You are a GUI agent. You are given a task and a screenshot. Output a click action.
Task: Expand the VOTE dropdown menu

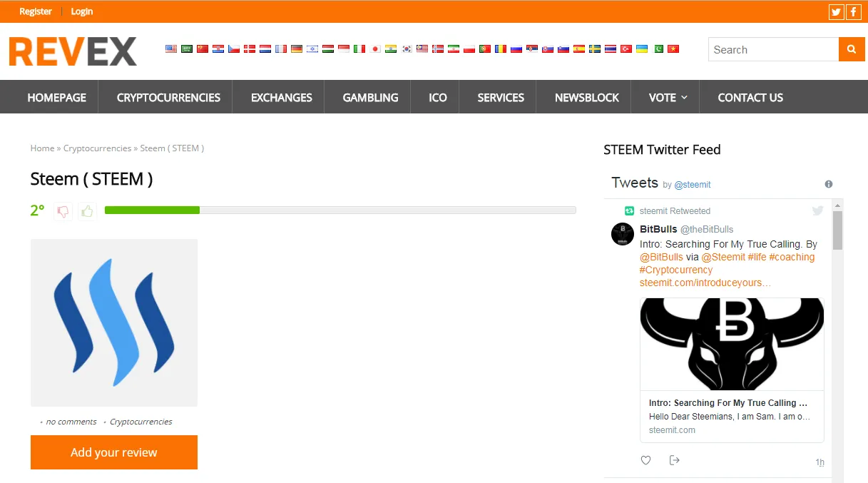pos(668,98)
